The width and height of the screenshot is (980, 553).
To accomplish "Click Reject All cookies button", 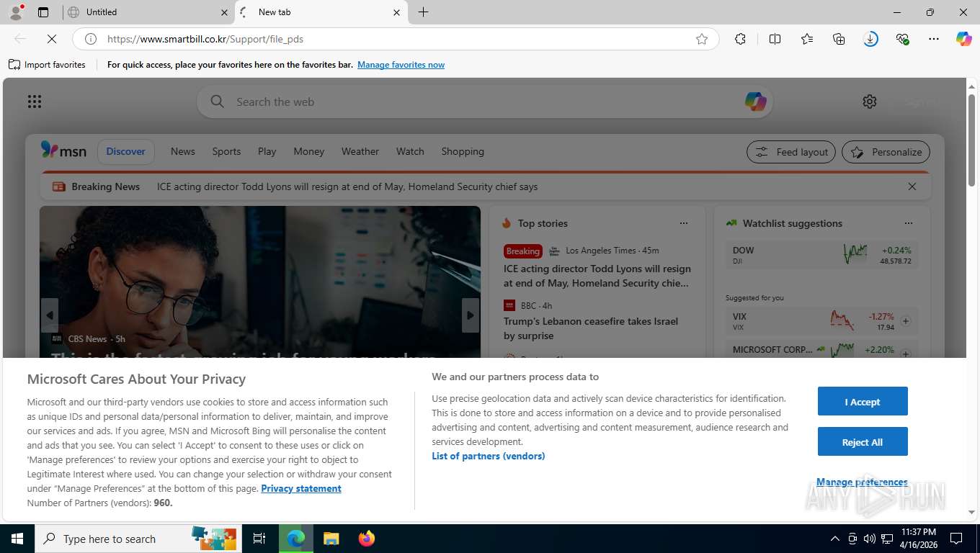I will [x=863, y=441].
